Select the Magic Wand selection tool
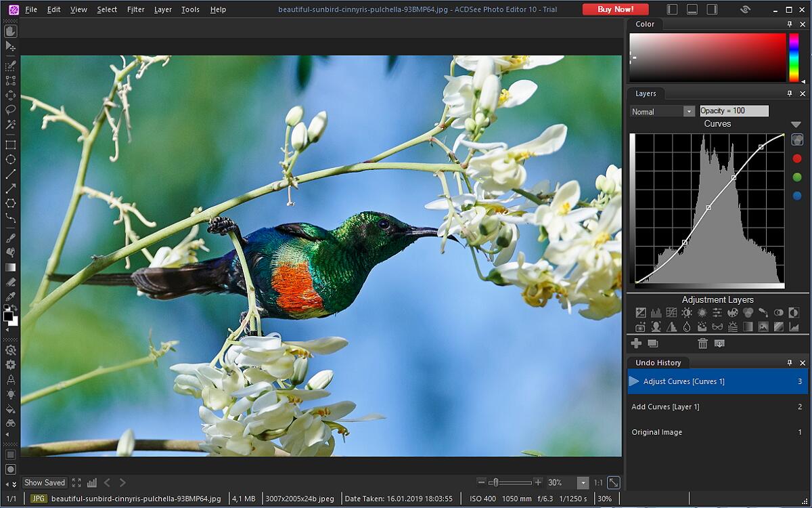The width and height of the screenshot is (812, 508). click(10, 125)
